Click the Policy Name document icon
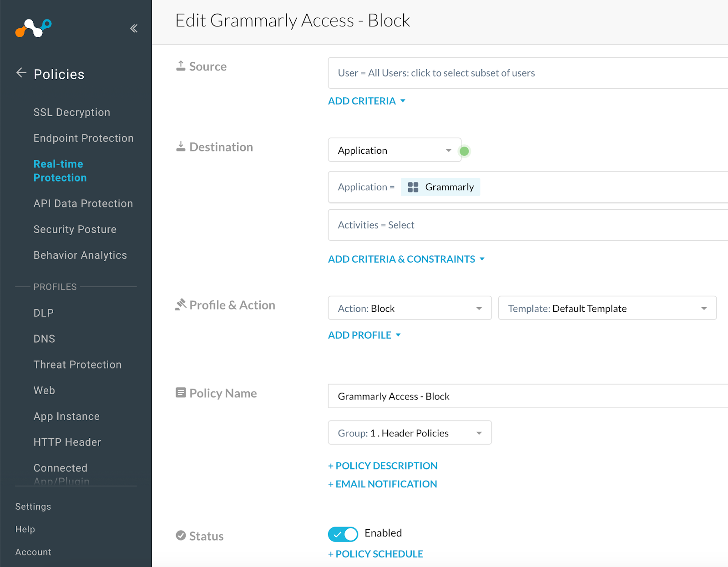The height and width of the screenshot is (567, 728). click(181, 393)
